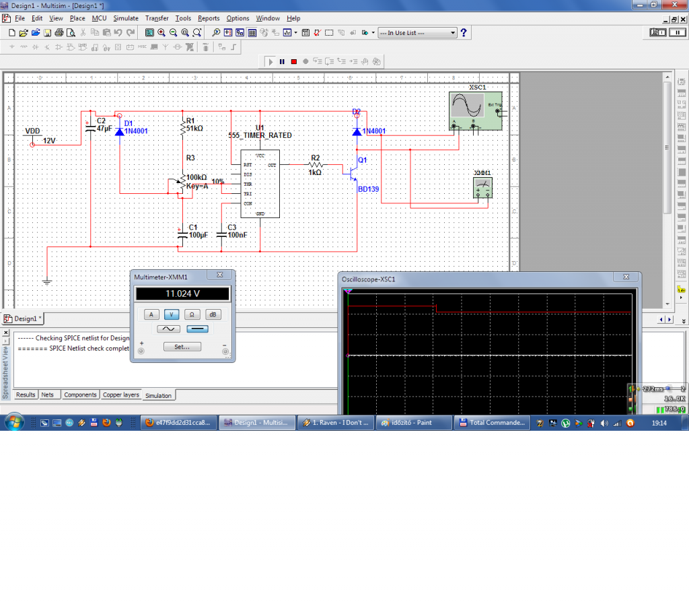Click the workspace scroll-down arrow
The image size is (689, 616).
[667, 304]
